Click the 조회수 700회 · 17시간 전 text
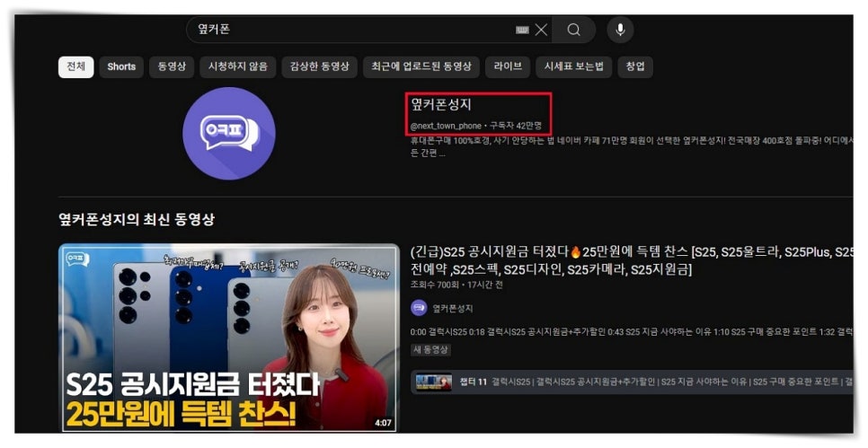Image resolution: width=868 pixels, height=448 pixels. click(x=456, y=285)
